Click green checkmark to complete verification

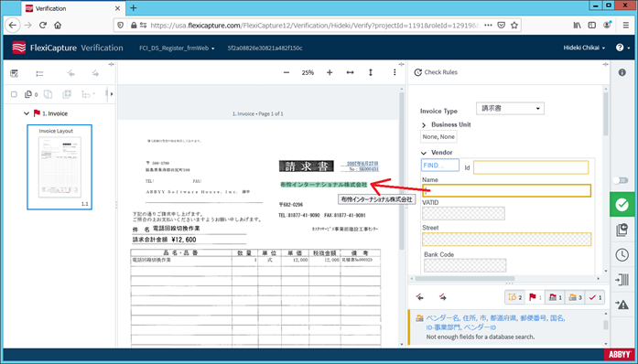[x=622, y=205]
